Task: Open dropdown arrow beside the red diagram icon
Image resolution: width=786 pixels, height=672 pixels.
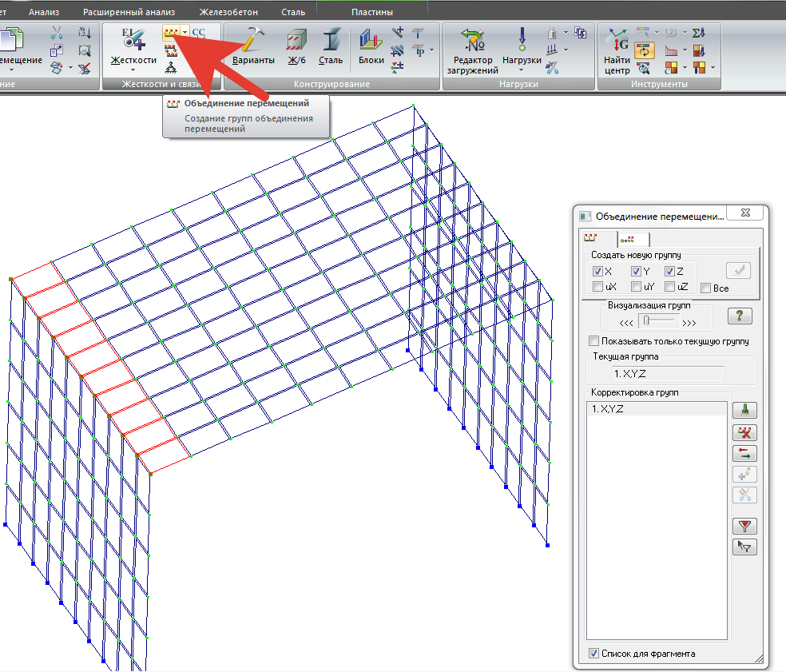Action: [685, 50]
